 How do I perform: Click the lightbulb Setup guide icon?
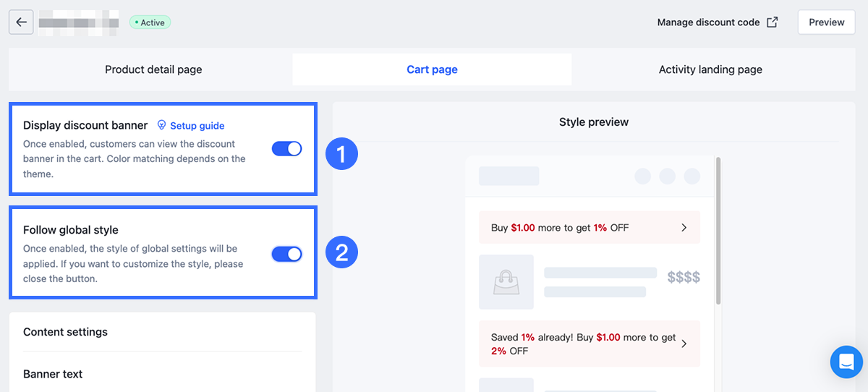click(x=162, y=125)
